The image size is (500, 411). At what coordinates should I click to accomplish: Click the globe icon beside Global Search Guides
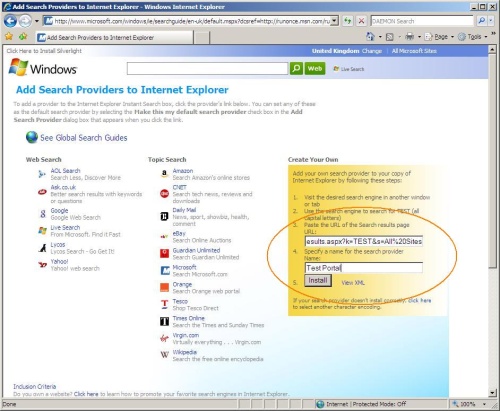(x=32, y=137)
